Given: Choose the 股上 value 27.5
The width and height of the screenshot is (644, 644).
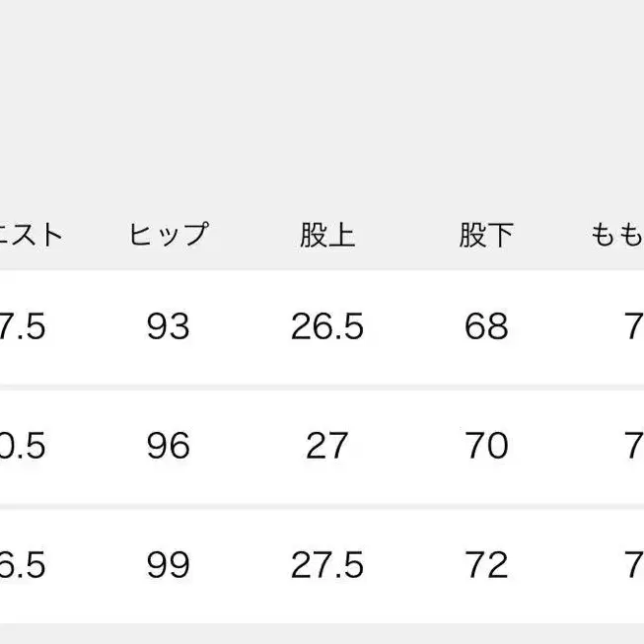Looking at the screenshot, I should click(327, 565).
